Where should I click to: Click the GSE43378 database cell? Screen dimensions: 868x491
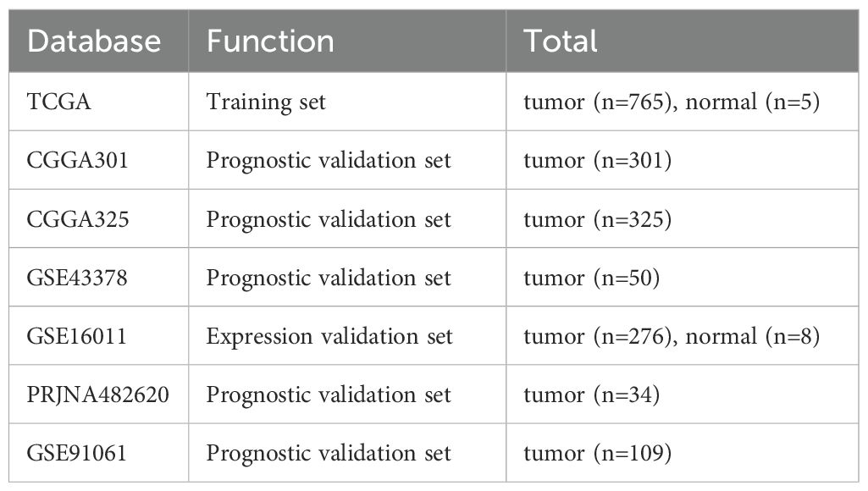(78, 278)
